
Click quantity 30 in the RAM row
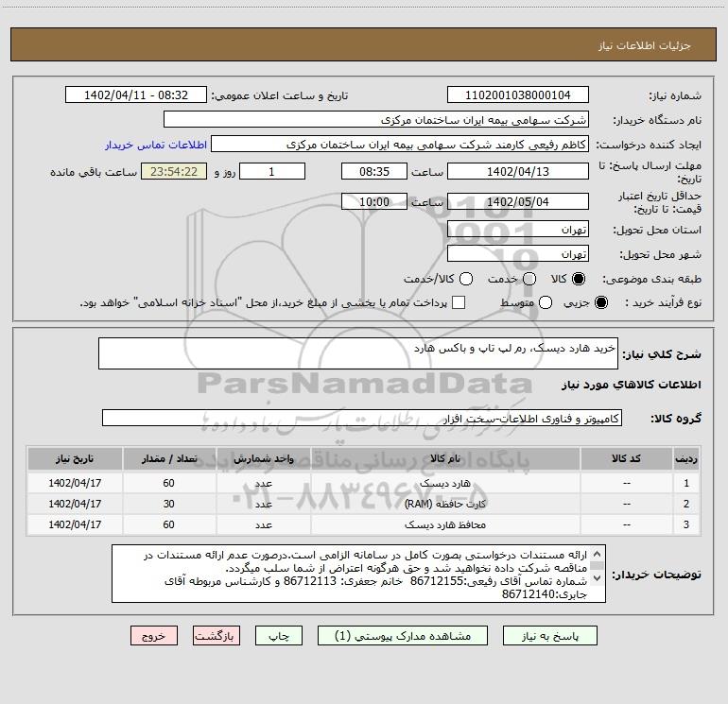click(x=168, y=504)
